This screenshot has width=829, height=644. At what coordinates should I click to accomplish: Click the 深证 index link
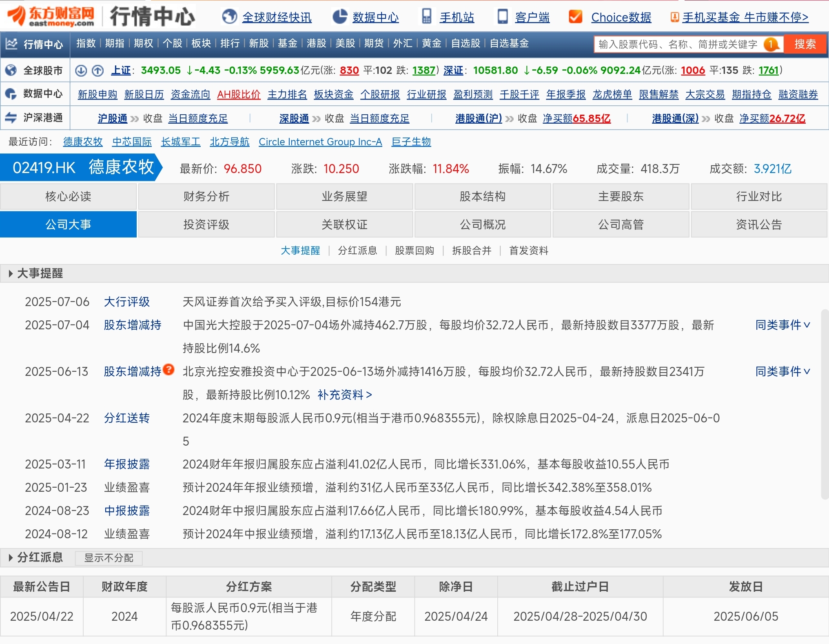pyautogui.click(x=454, y=70)
